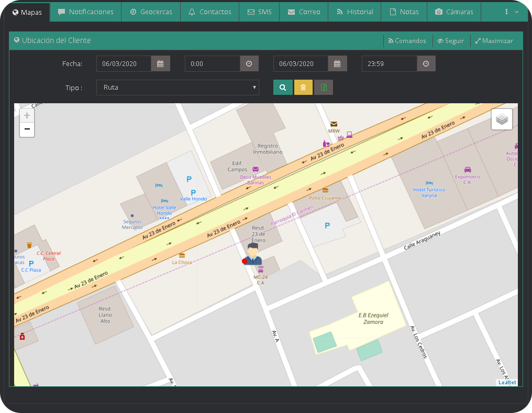Switch to the Geocercas tab

click(x=151, y=12)
